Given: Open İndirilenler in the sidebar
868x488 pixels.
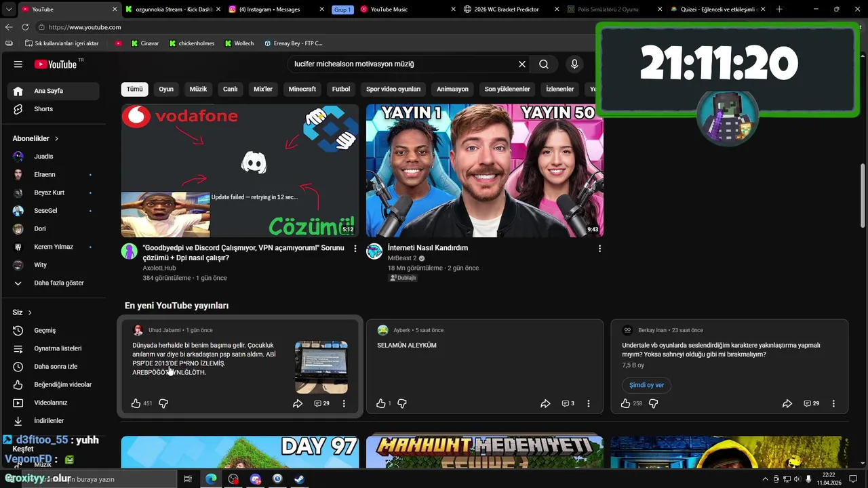Looking at the screenshot, I should pyautogui.click(x=54, y=421).
